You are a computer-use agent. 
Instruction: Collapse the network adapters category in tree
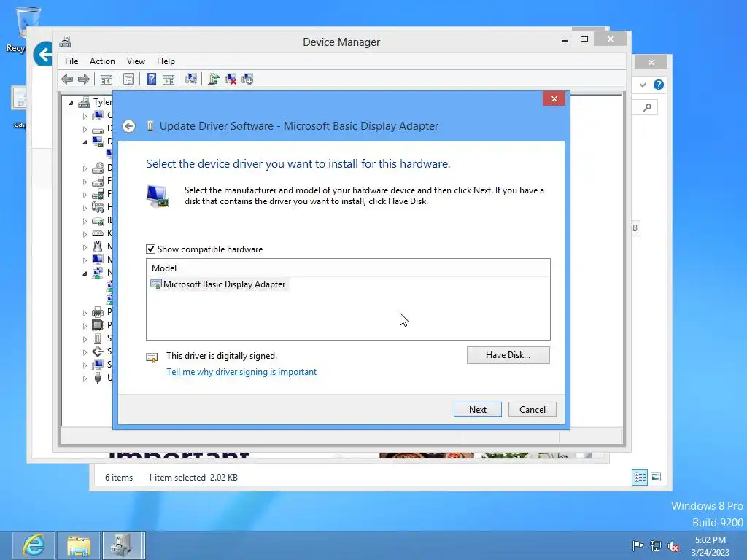(x=85, y=273)
